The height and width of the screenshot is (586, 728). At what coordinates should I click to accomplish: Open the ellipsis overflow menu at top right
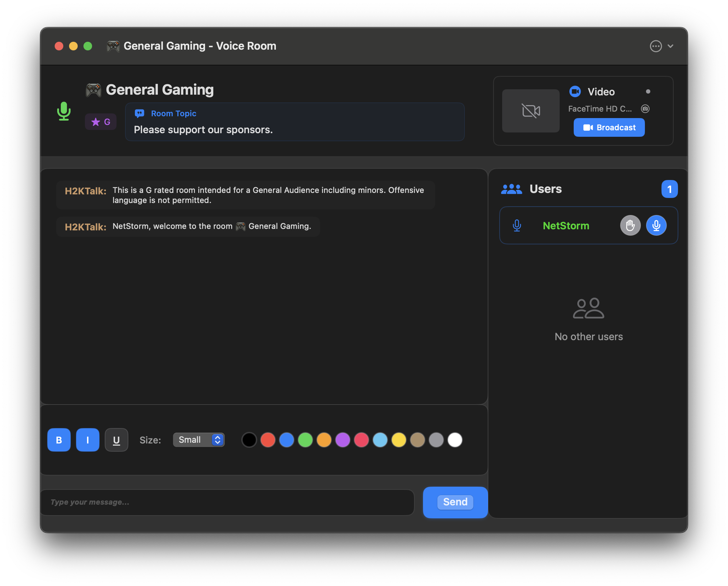click(656, 46)
